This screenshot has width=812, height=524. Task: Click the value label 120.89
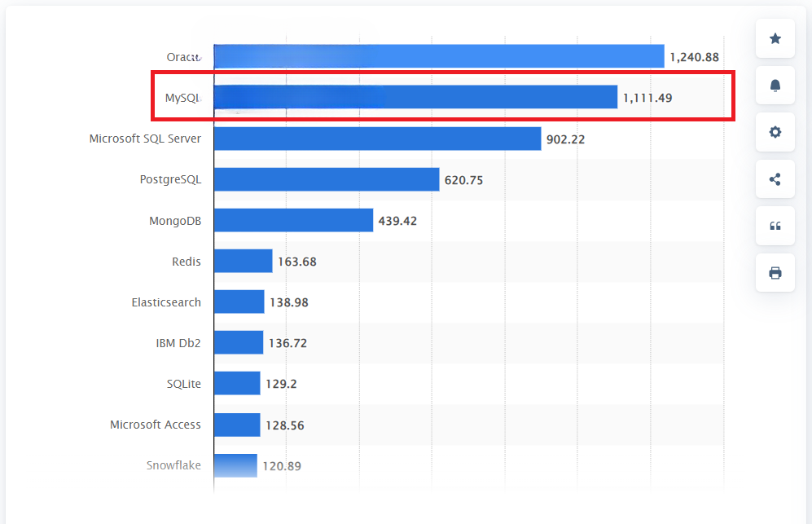pos(282,466)
